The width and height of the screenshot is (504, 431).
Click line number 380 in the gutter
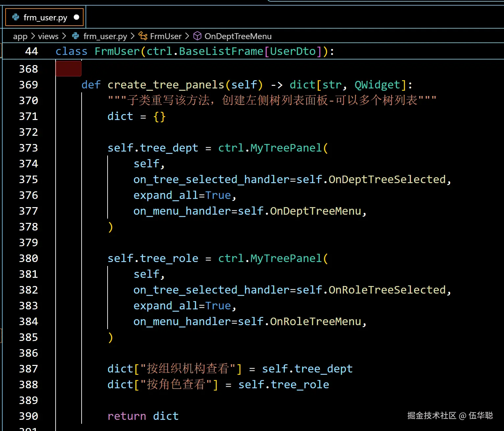click(x=28, y=258)
